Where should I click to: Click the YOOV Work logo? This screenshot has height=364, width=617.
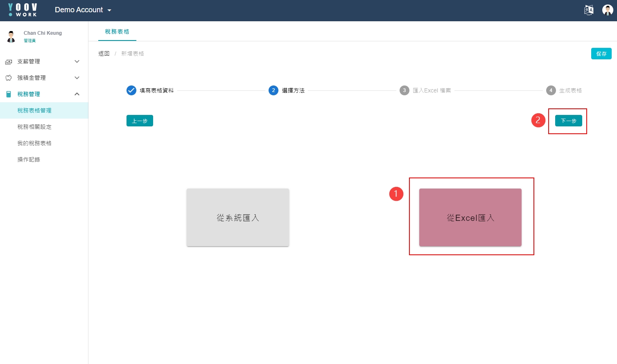[23, 10]
